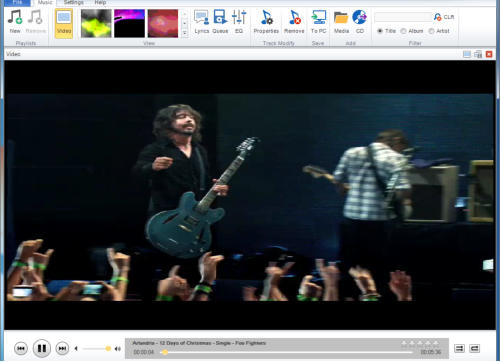This screenshot has height=362, width=500.
Task: Expand the visualization gallery dropdown
Action: click(x=185, y=33)
